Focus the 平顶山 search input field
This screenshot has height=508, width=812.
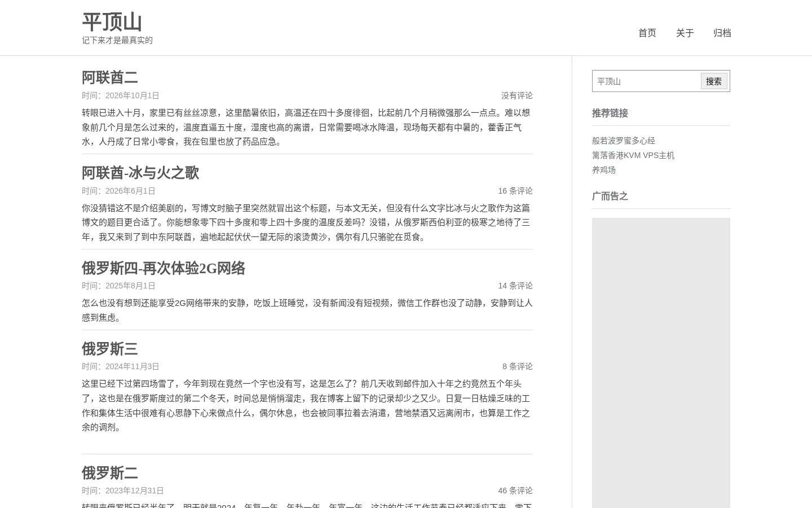click(646, 81)
